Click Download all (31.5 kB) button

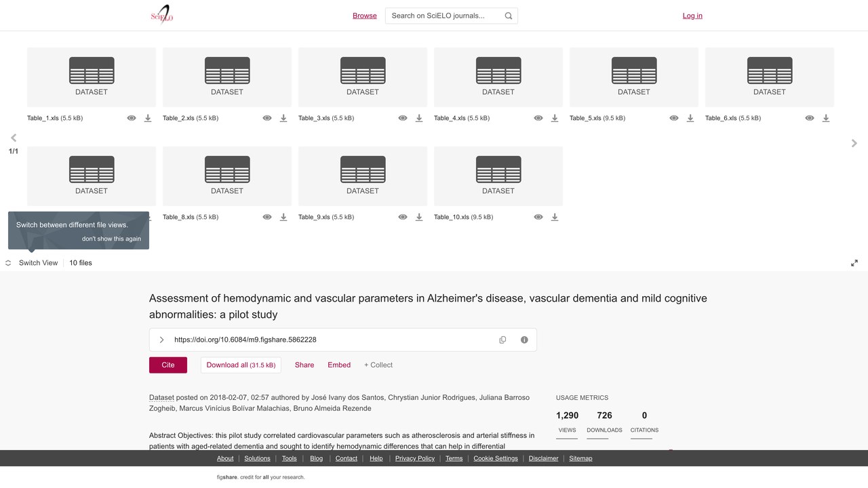[x=241, y=365]
